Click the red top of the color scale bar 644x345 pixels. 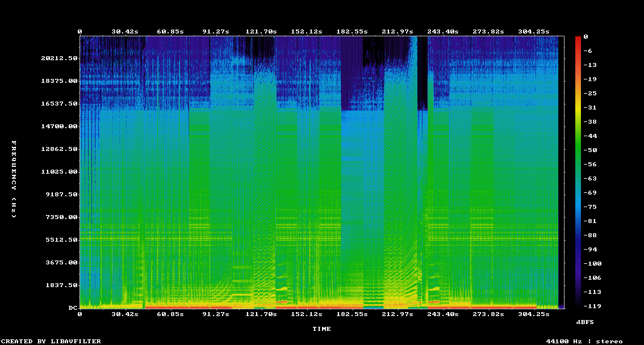578,39
